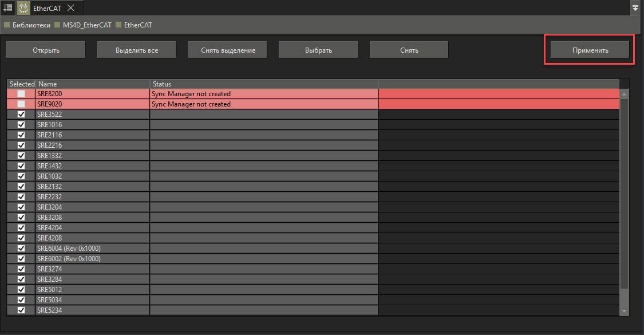The image size is (644, 335).
Task: Uncheck the SRE6002 (Rev 0x1000) checkbox
Action: pyautogui.click(x=21, y=258)
